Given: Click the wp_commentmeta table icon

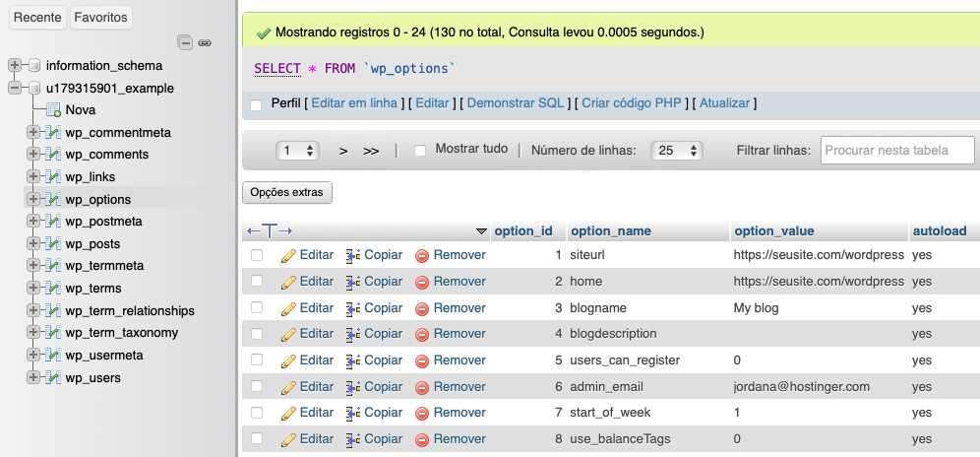Looking at the screenshot, I should [x=53, y=133].
